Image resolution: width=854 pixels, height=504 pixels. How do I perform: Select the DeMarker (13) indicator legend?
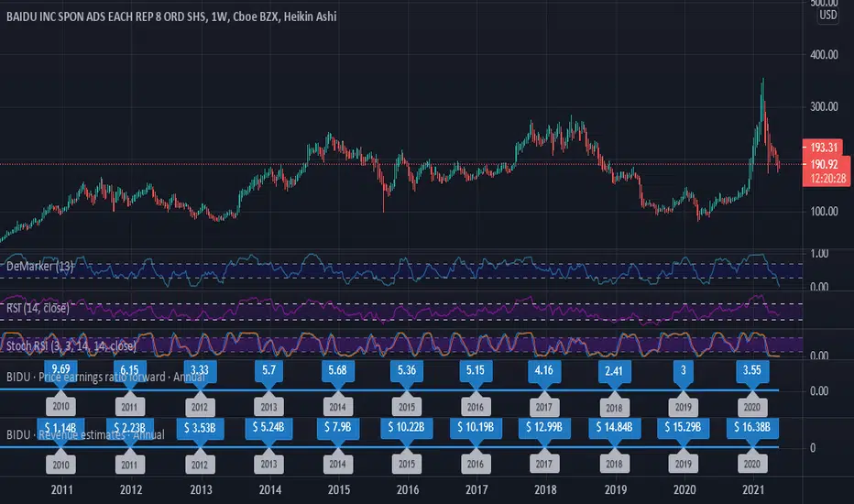pyautogui.click(x=39, y=266)
